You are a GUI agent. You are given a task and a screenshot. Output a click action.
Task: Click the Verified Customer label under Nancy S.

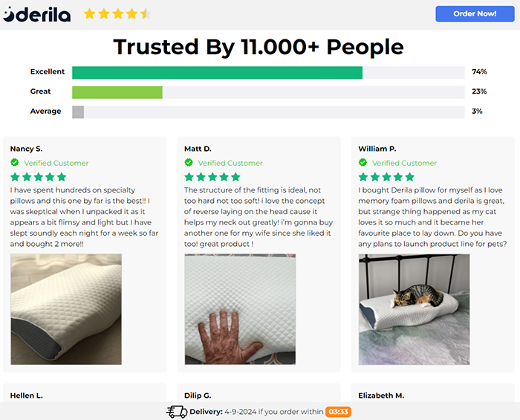56,163
